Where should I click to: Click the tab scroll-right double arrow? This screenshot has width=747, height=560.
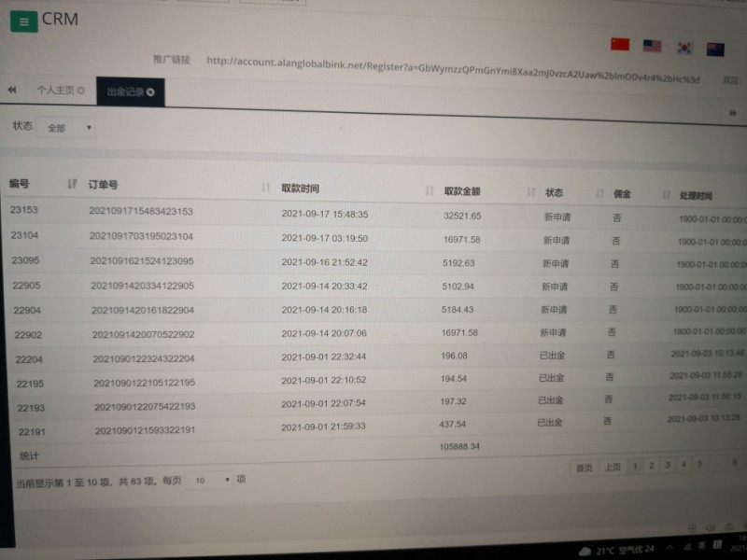pos(733,113)
